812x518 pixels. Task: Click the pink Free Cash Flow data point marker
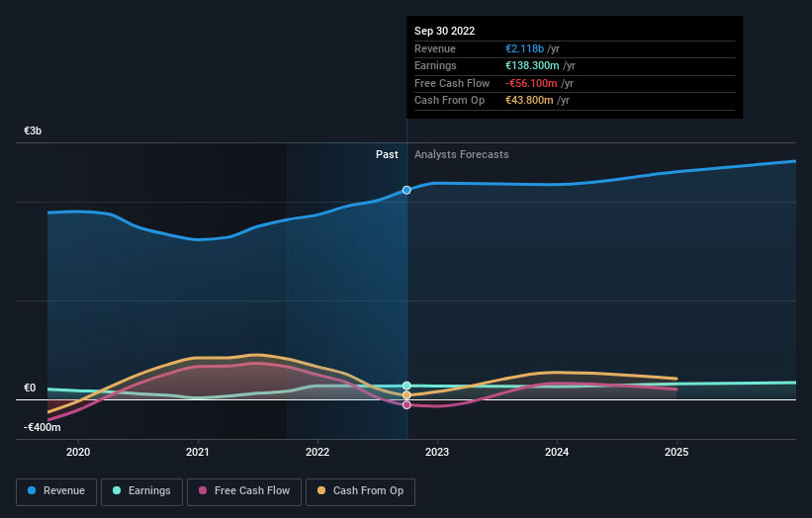click(406, 404)
